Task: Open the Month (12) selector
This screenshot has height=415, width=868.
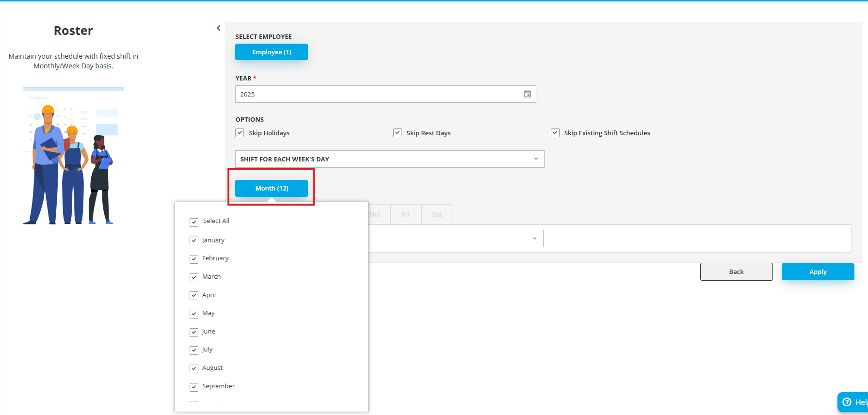Action: 272,188
